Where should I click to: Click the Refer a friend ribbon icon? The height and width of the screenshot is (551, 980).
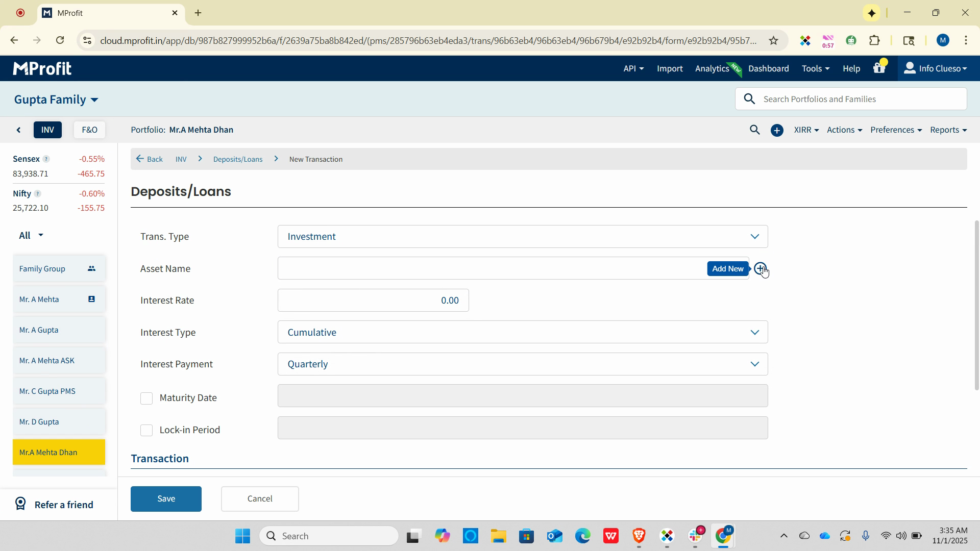click(x=20, y=504)
